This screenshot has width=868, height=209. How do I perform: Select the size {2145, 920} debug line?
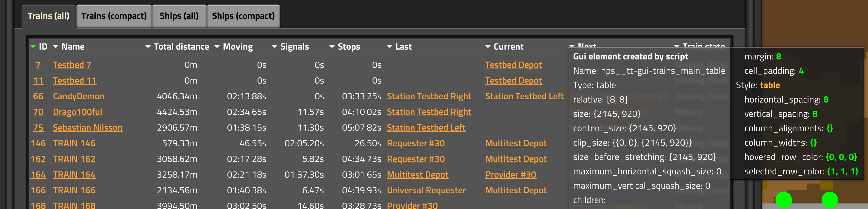[x=607, y=114]
